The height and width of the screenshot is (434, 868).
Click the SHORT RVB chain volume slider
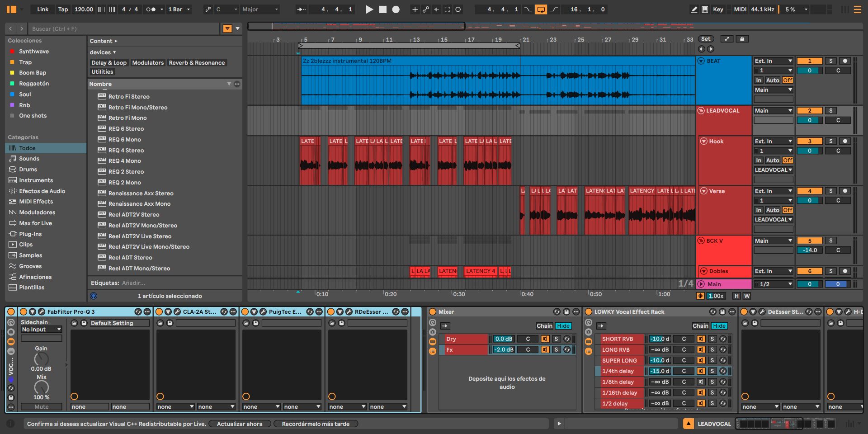click(x=660, y=339)
